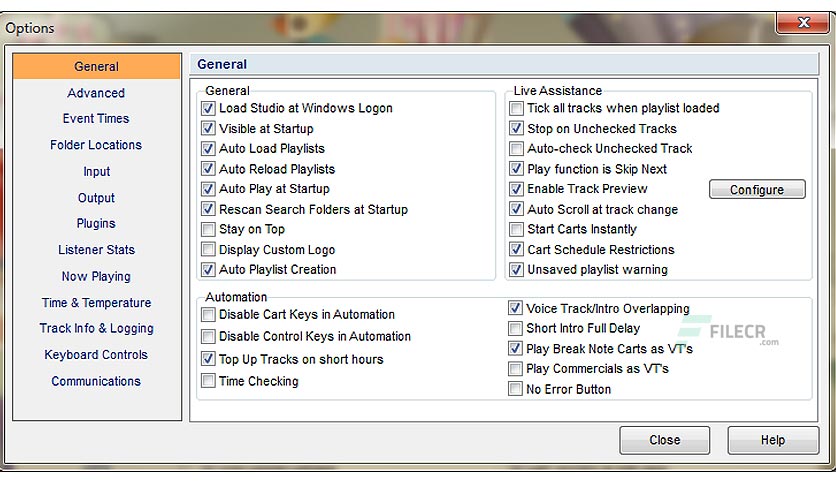The image size is (836, 484).
Task: Enable the No Error Button checkbox
Action: point(516,390)
